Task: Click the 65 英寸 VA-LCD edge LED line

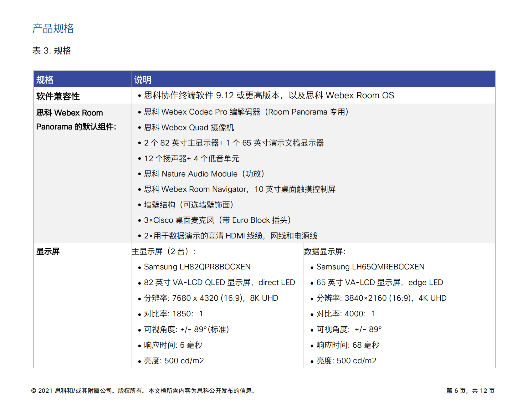Action: click(380, 283)
